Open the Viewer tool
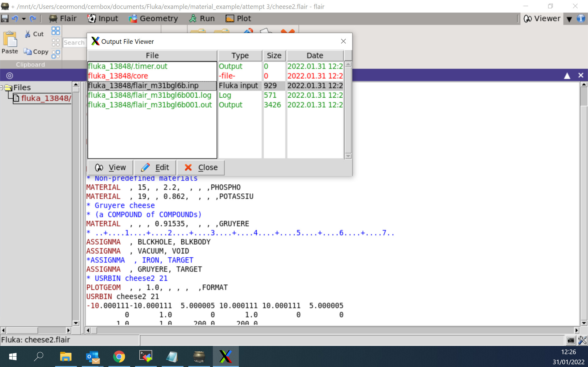The width and height of the screenshot is (588, 367). click(542, 19)
